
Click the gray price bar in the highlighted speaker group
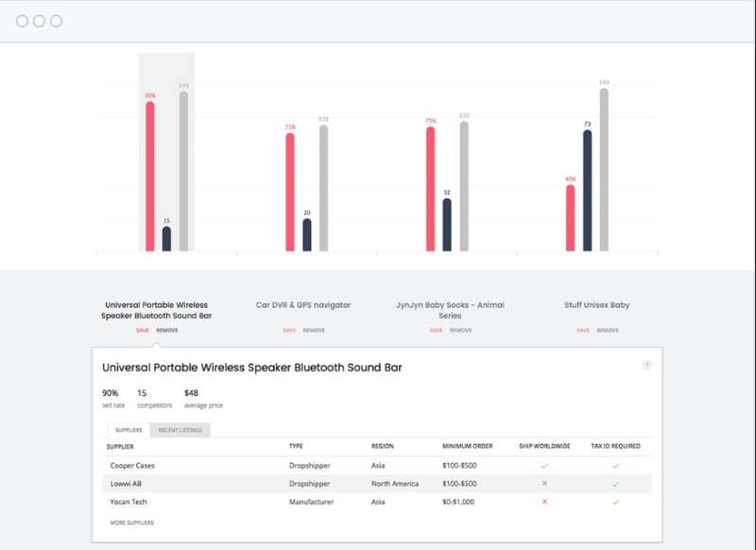click(183, 171)
